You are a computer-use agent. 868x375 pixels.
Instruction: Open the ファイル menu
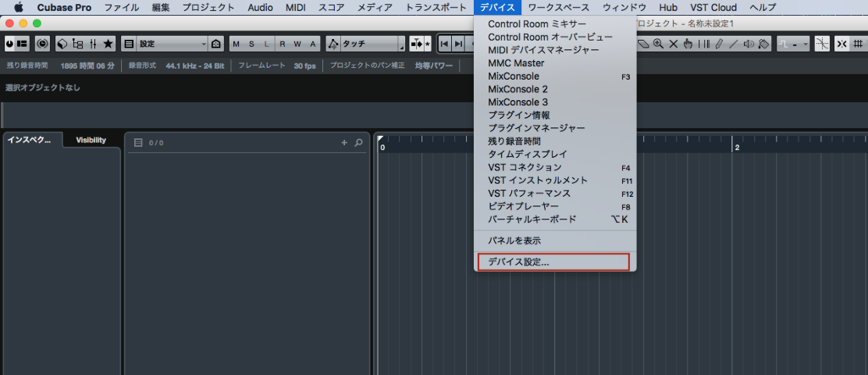122,8
